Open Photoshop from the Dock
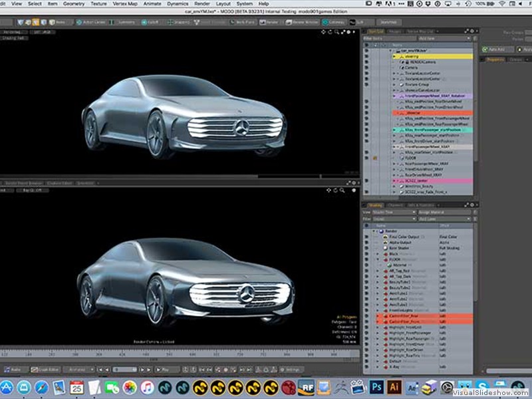532x399 pixels. point(376,387)
